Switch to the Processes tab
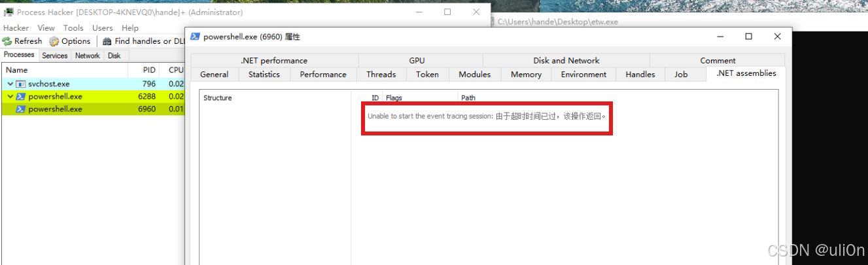868x265 pixels. [20, 55]
